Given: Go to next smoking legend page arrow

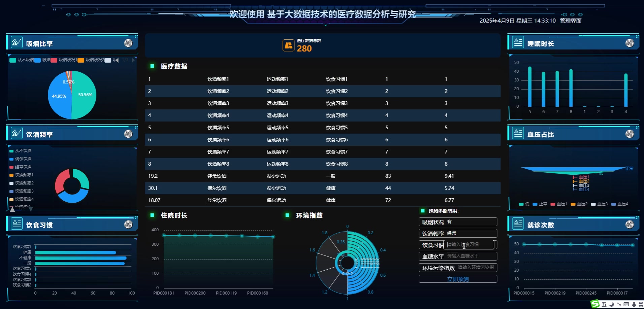Looking at the screenshot, I should (x=133, y=60).
